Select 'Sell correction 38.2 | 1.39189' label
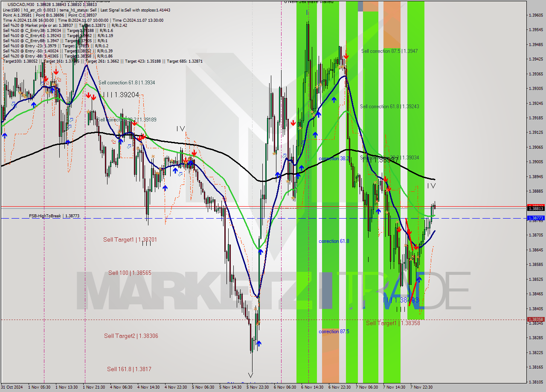 click(127, 120)
